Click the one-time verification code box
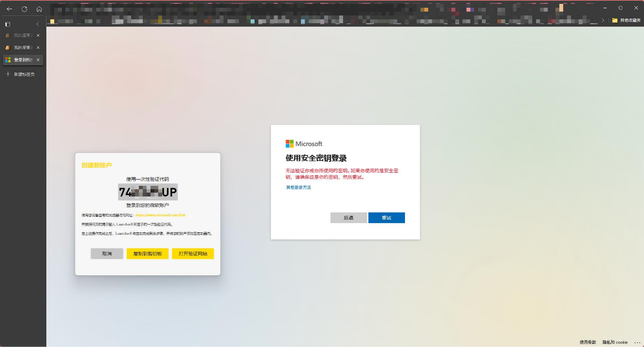The height and width of the screenshot is (347, 644). 148,192
